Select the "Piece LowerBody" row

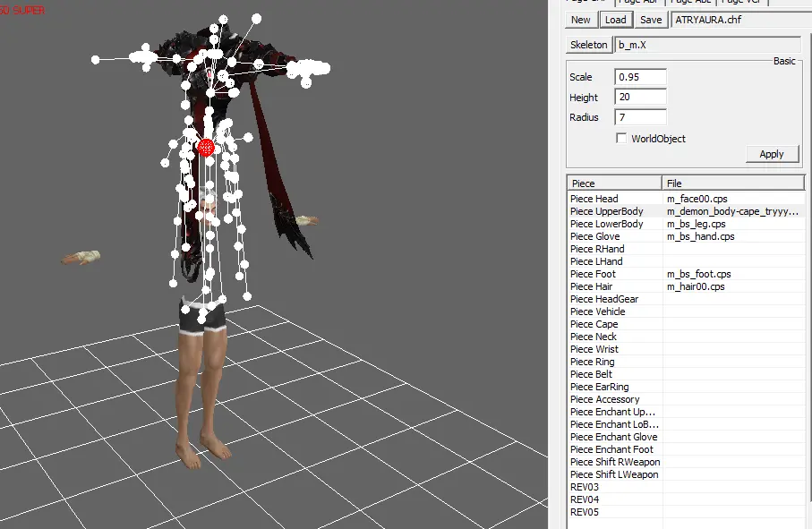click(x=686, y=224)
